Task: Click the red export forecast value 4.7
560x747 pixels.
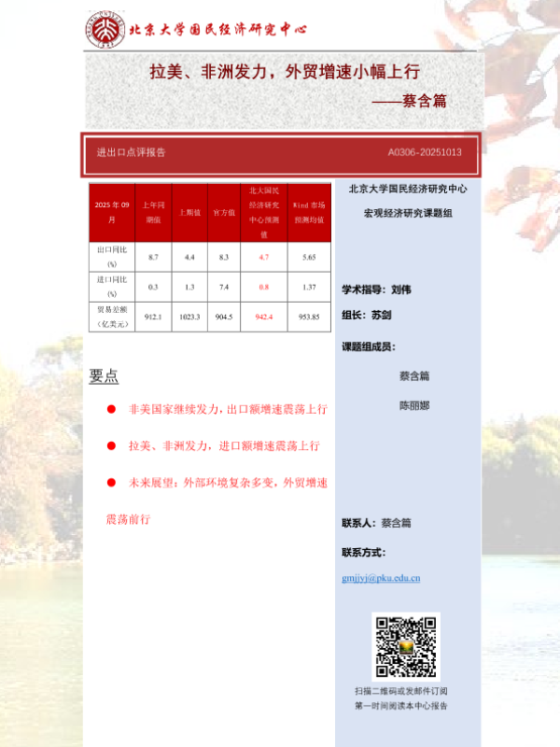Action: point(263,257)
